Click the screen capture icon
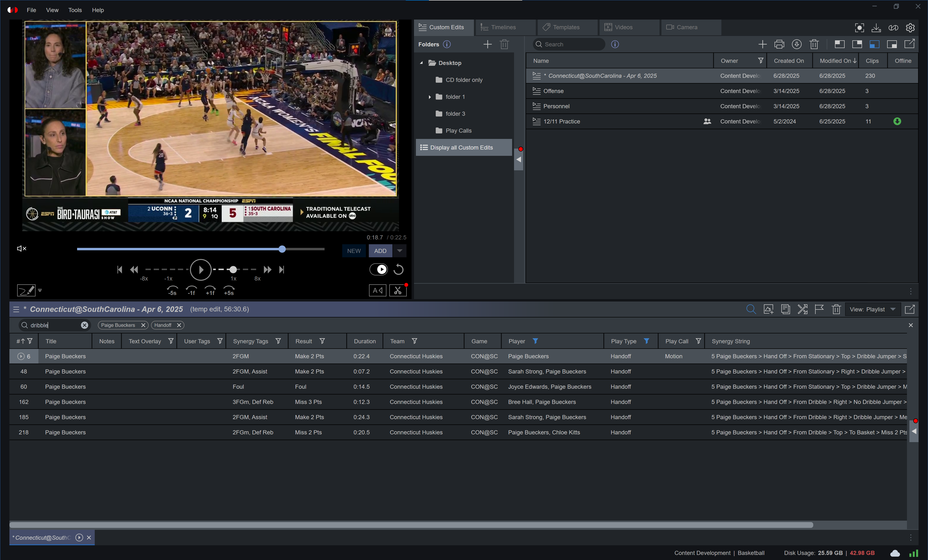The height and width of the screenshot is (560, 928). coord(859,28)
